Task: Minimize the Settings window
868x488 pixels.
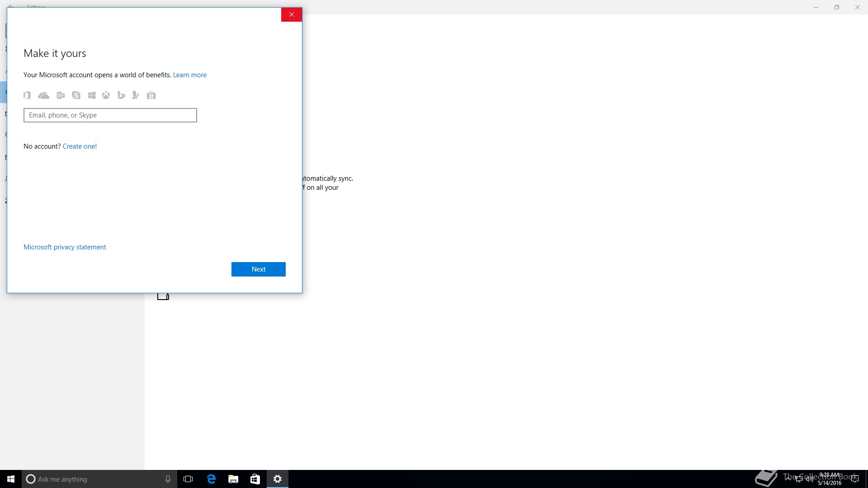Action: pos(816,7)
